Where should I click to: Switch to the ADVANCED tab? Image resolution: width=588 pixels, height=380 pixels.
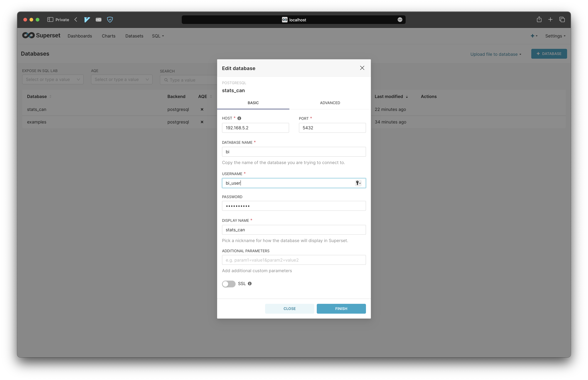(x=330, y=103)
